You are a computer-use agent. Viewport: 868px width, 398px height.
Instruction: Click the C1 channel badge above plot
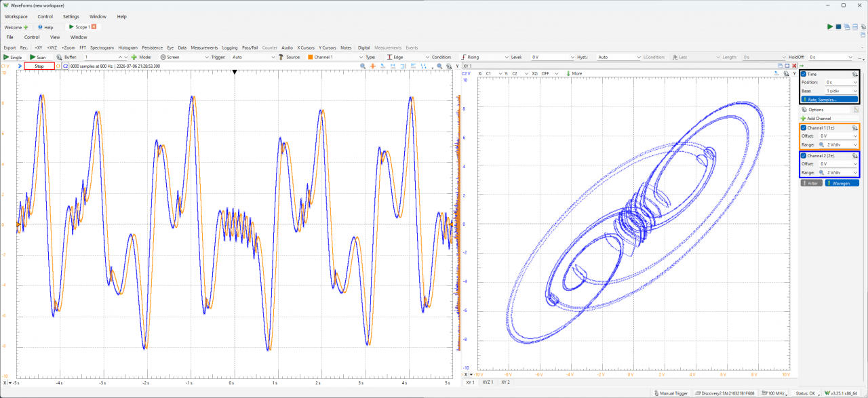pos(58,66)
